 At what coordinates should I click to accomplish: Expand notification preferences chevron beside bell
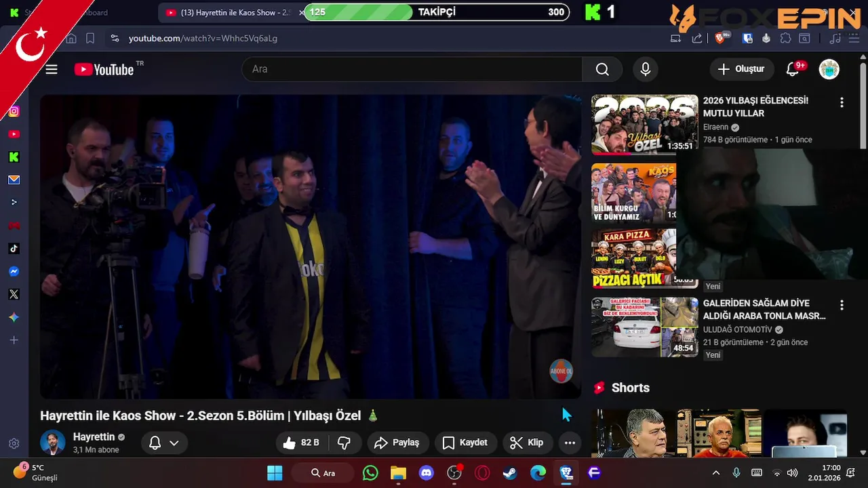pyautogui.click(x=174, y=443)
